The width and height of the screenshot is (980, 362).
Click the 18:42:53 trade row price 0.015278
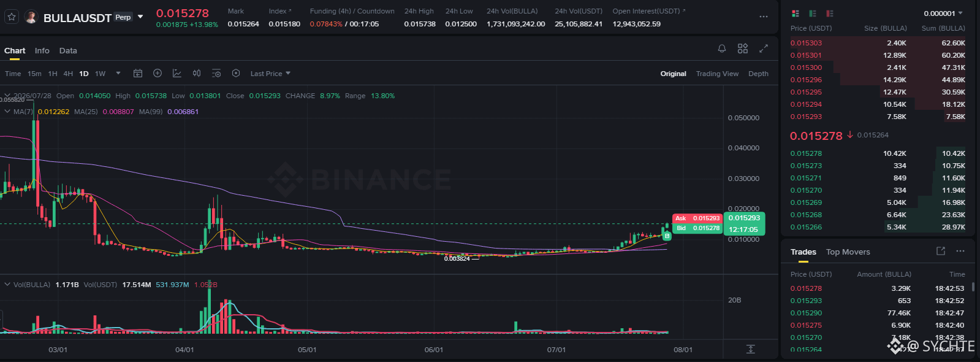[x=806, y=288]
